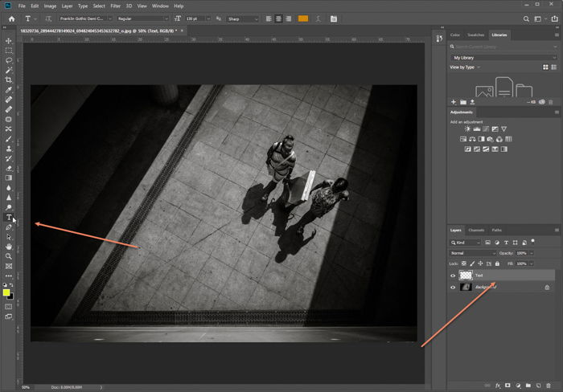This screenshot has width=563, height=392.
Task: Open the Filter menu
Action: pyautogui.click(x=115, y=6)
